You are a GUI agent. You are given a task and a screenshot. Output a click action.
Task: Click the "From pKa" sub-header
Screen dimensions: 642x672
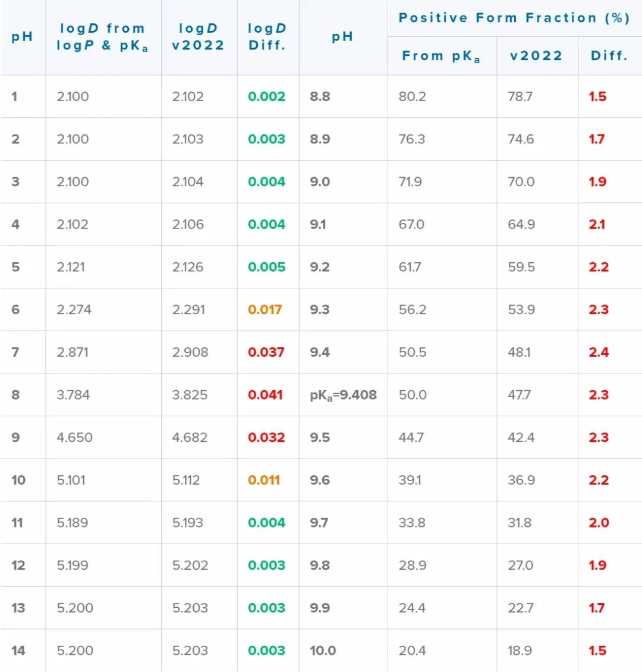(440, 56)
